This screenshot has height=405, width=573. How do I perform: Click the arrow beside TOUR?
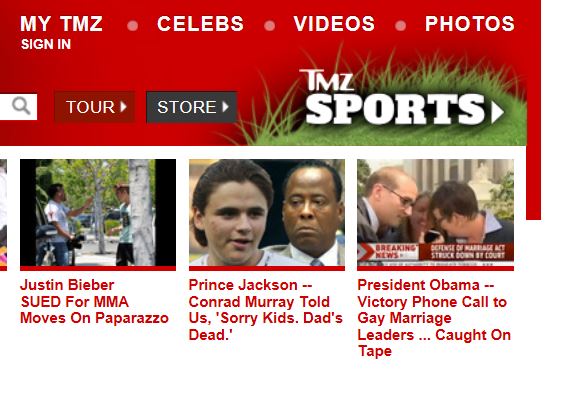pos(124,107)
